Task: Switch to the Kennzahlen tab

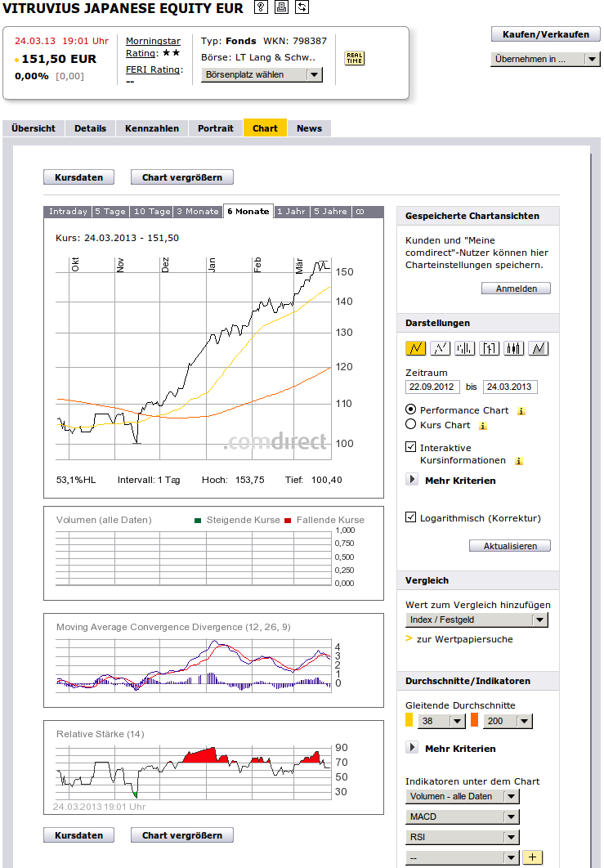Action: 152,128
